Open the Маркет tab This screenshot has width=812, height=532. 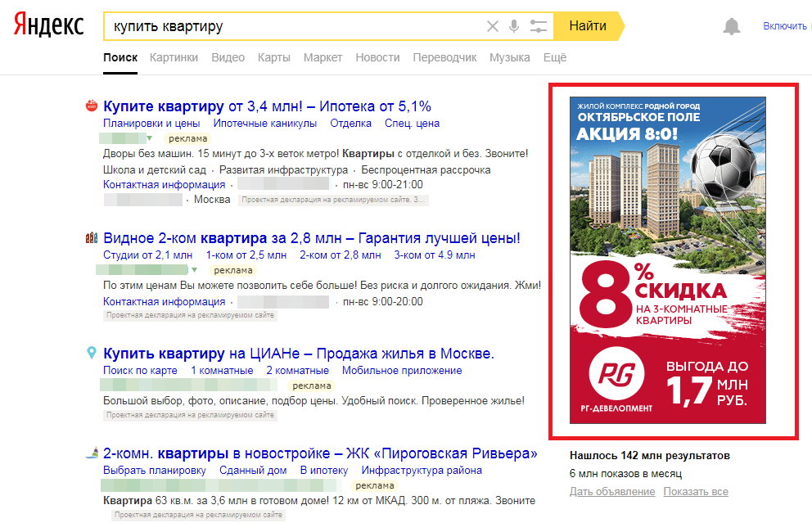click(x=323, y=57)
